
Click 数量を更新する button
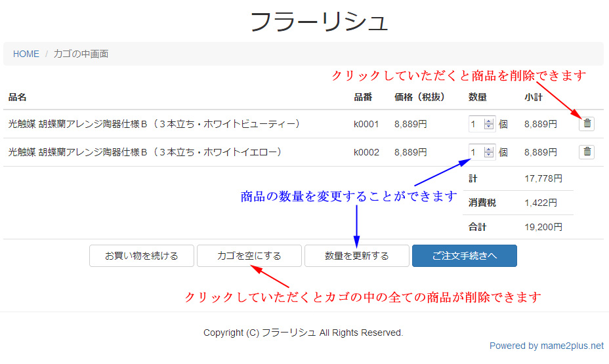point(356,256)
